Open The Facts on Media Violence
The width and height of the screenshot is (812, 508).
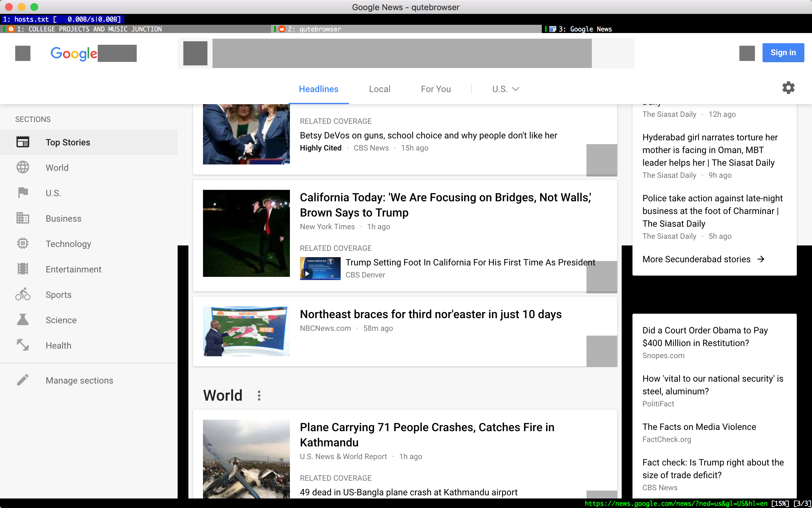pyautogui.click(x=699, y=426)
